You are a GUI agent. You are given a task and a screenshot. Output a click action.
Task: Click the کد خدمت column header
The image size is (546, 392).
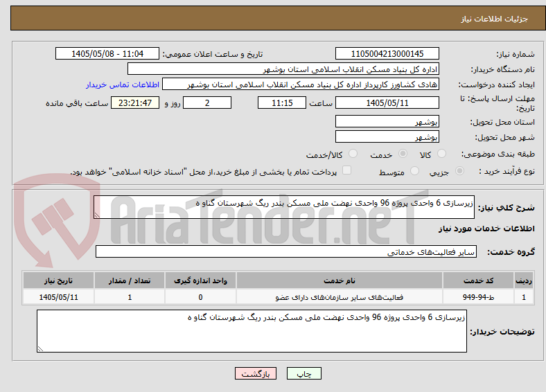[479, 280]
